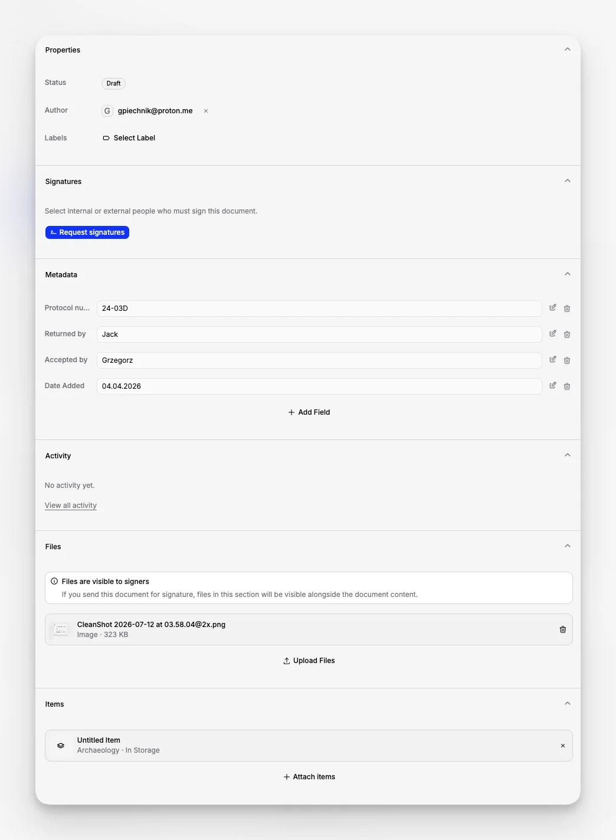Click the Items section title
The image size is (616, 840).
[x=54, y=704]
